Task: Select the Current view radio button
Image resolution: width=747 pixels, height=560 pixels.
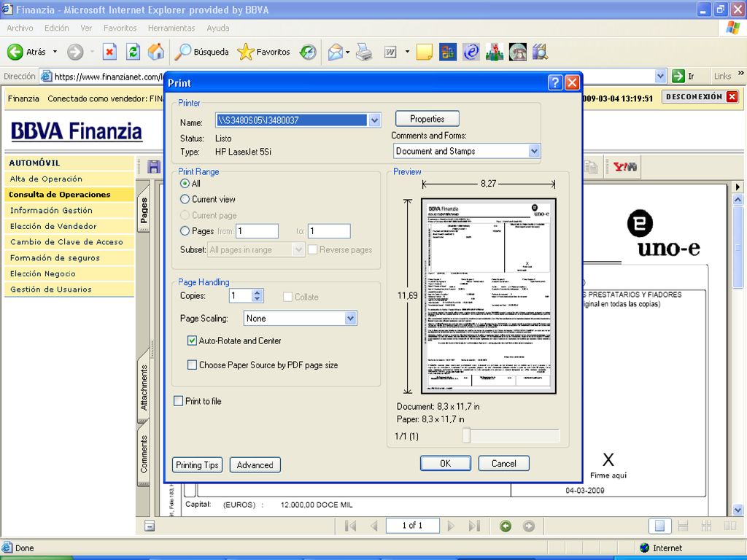Action: (x=185, y=199)
